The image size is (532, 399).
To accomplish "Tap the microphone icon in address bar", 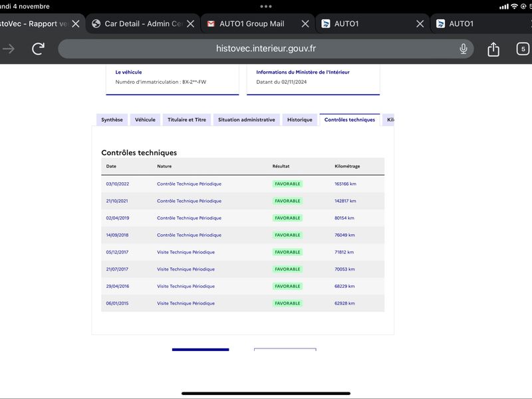I will pyautogui.click(x=463, y=49).
